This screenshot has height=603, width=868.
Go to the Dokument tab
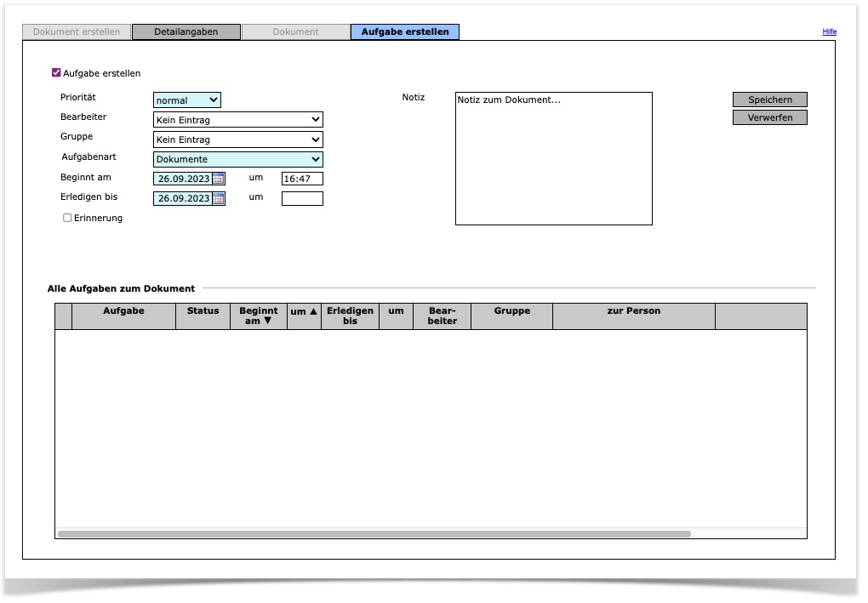(295, 32)
